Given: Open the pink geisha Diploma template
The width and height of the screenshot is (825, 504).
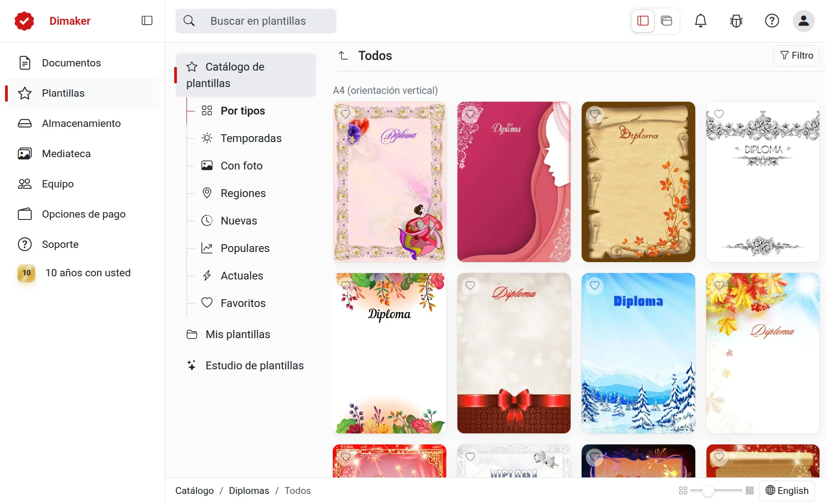Looking at the screenshot, I should pos(390,182).
